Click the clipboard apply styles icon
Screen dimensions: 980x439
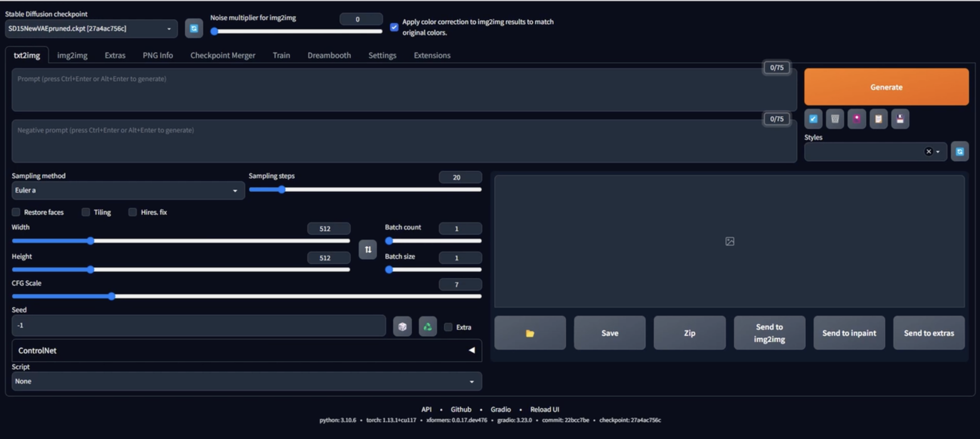click(878, 119)
